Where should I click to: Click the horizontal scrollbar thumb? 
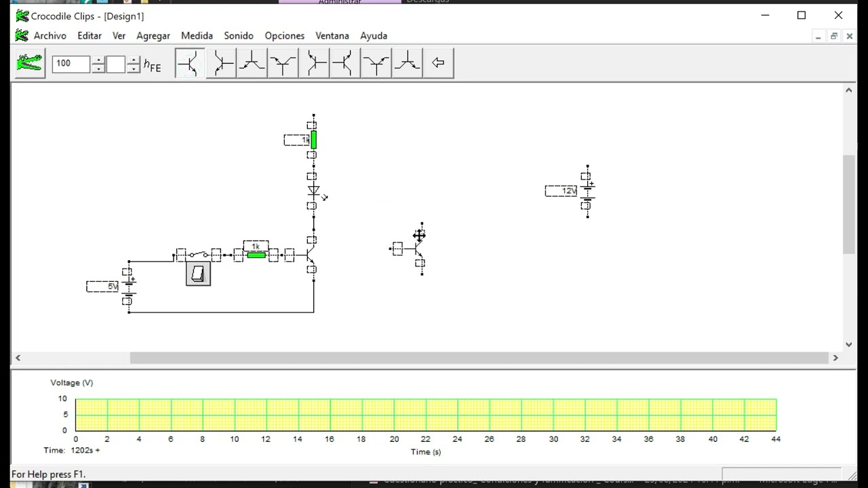[479, 358]
